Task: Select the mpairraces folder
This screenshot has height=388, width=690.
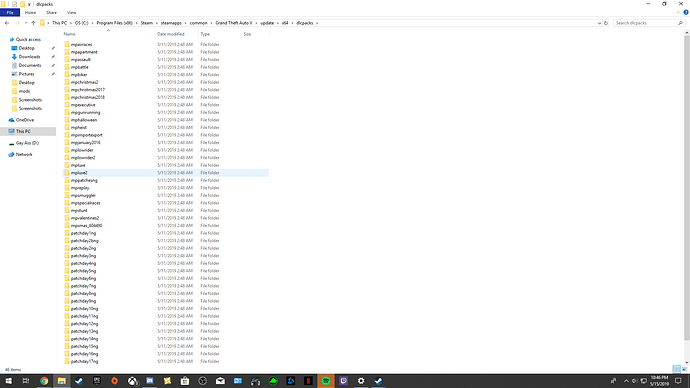Action: [x=81, y=44]
